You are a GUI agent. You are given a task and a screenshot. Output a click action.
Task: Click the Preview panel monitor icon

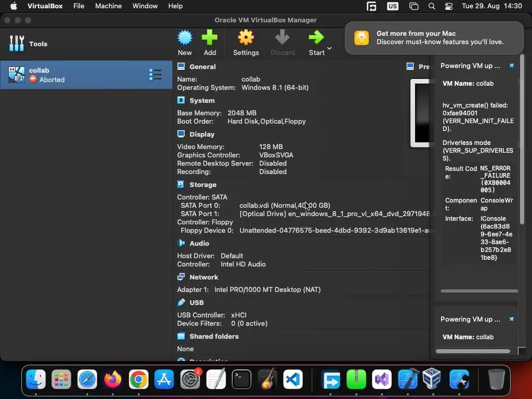pos(410,66)
